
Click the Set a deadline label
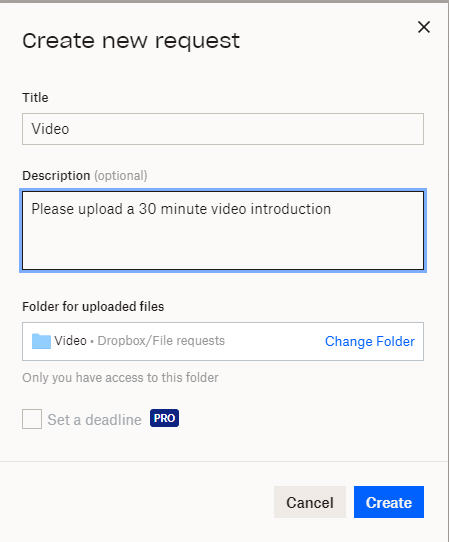click(94, 420)
